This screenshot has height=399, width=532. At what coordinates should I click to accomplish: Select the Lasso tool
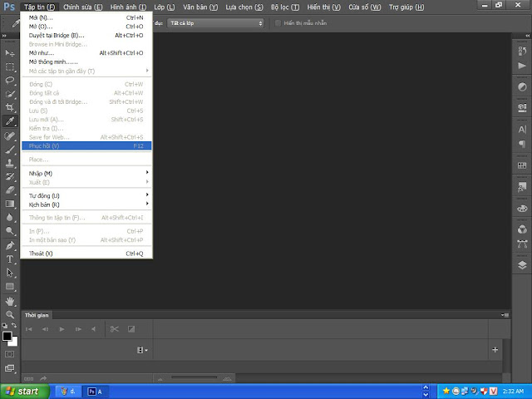(10, 81)
